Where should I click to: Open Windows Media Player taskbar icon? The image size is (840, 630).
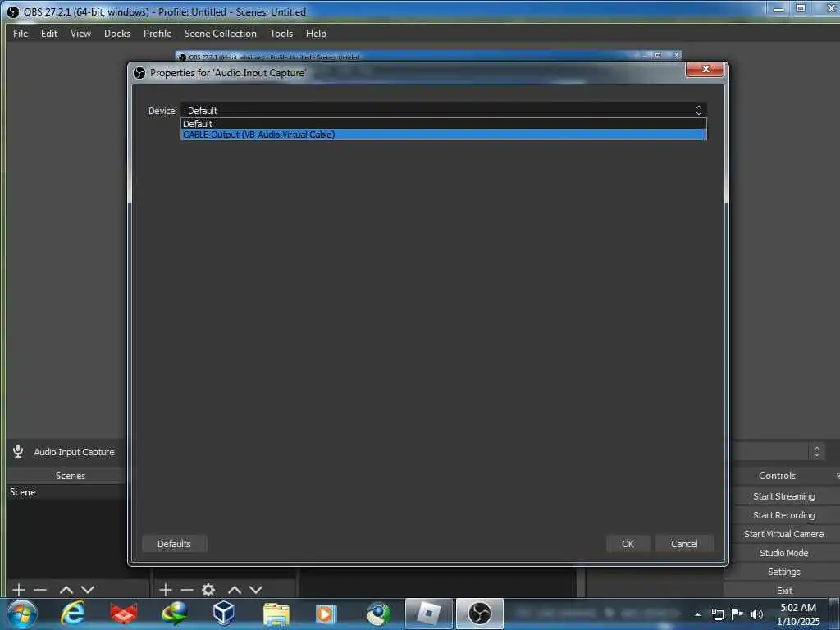pos(326,614)
